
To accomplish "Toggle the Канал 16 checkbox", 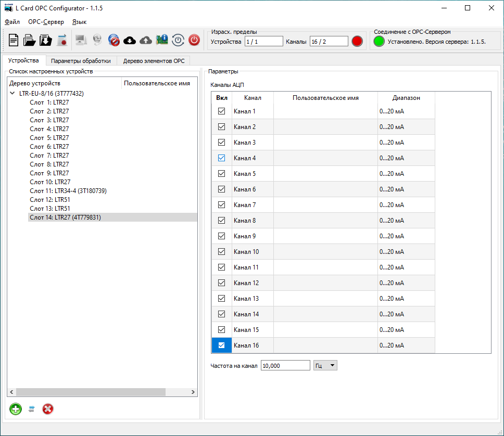I will click(x=221, y=345).
